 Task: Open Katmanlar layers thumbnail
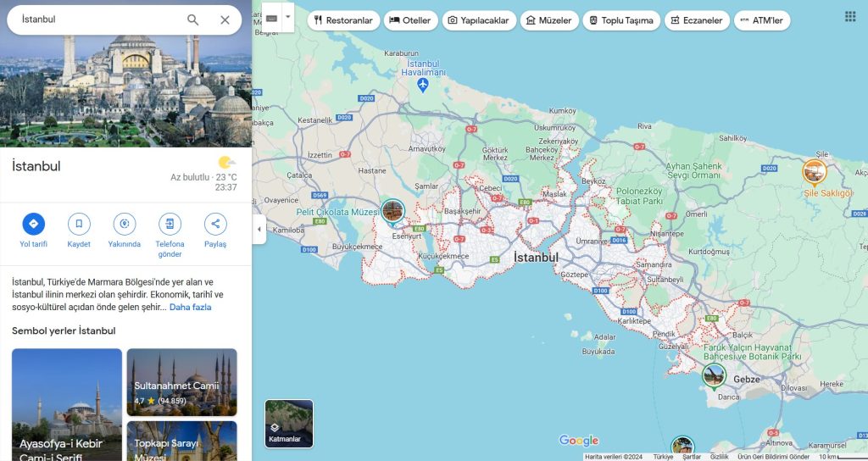pos(289,424)
